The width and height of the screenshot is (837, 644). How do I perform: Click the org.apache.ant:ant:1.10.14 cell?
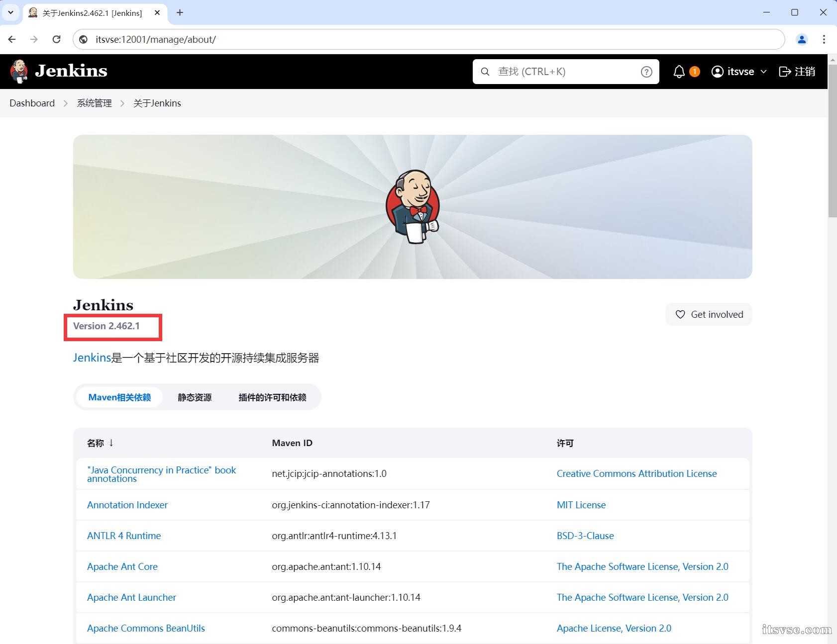click(326, 566)
